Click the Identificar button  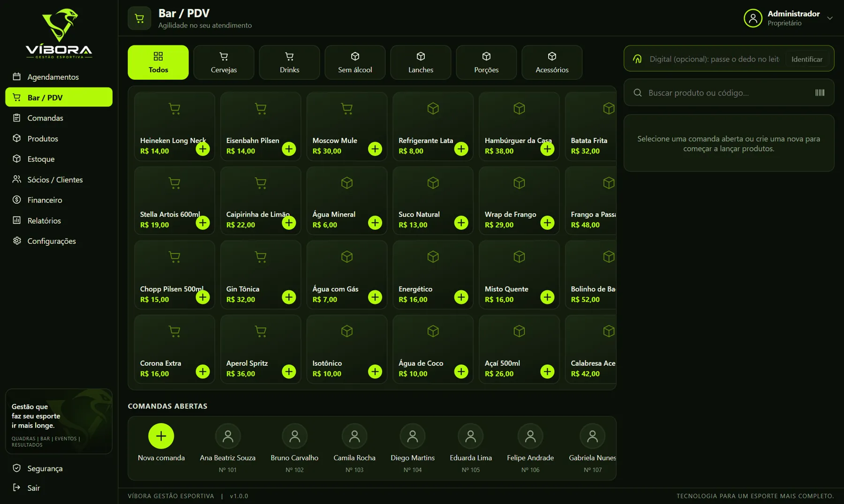pyautogui.click(x=806, y=59)
